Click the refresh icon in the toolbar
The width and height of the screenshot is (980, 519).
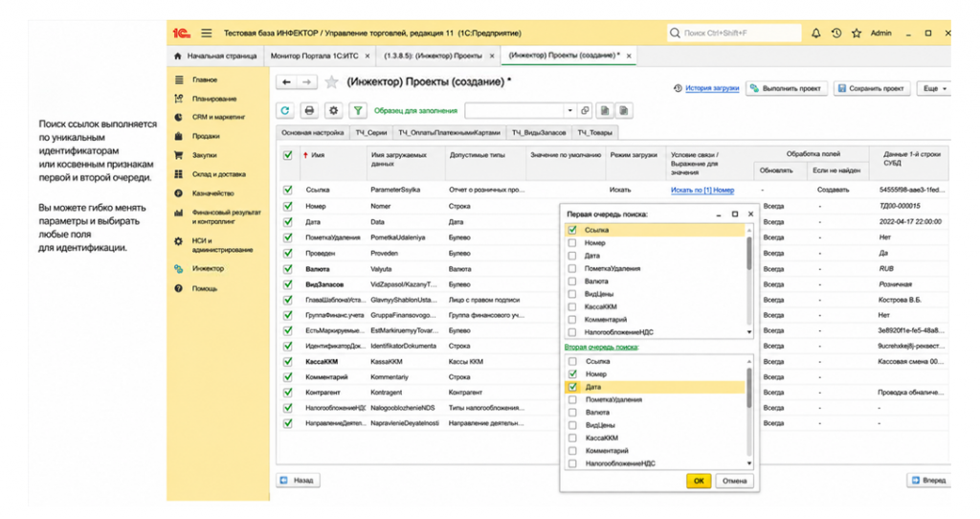pyautogui.click(x=285, y=111)
